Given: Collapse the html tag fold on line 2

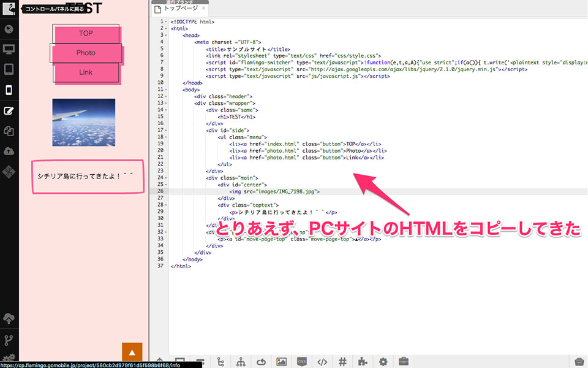Looking at the screenshot, I should tap(166, 29).
